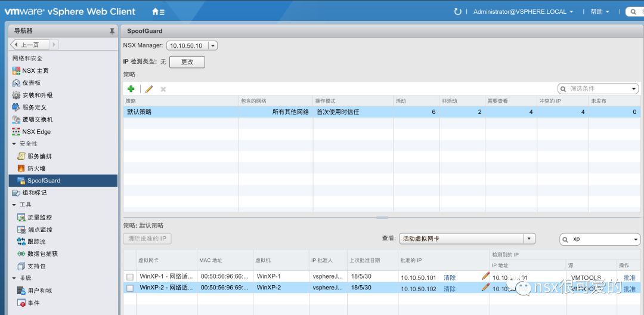Open 仪表板 dashboard icon

click(16, 83)
